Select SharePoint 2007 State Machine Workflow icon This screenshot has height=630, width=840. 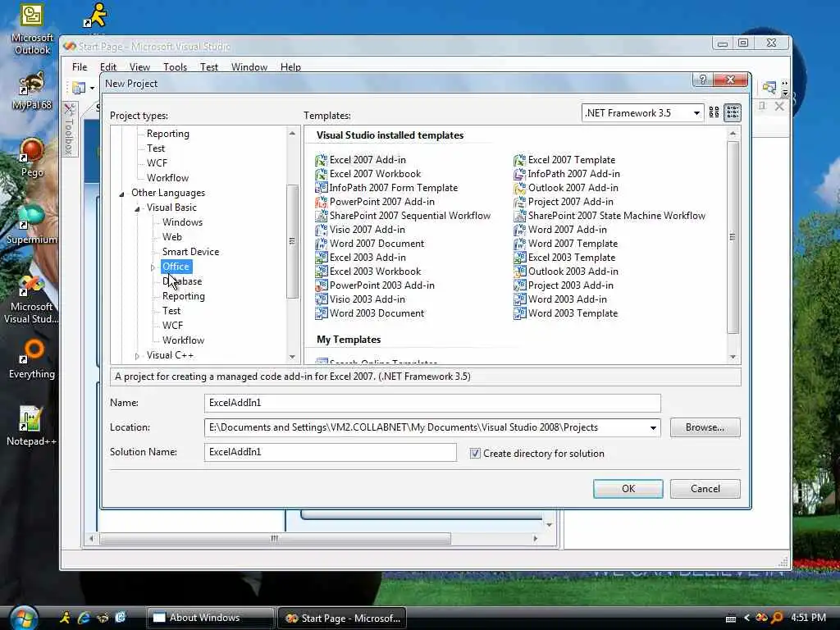[519, 216]
